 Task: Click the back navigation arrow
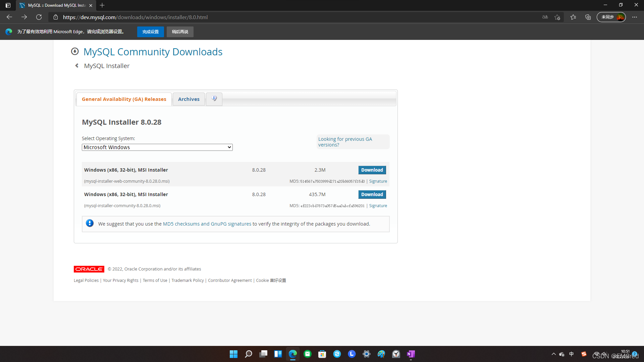(x=9, y=17)
